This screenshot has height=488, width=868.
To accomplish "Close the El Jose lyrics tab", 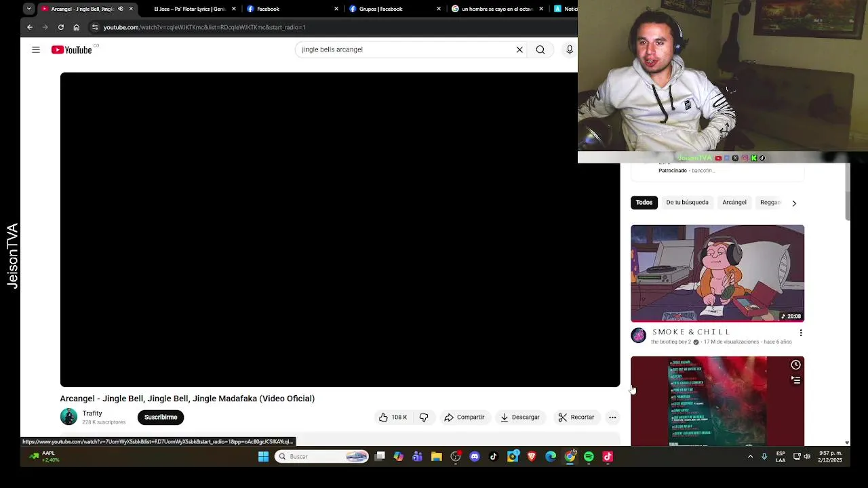I will pyautogui.click(x=234, y=9).
